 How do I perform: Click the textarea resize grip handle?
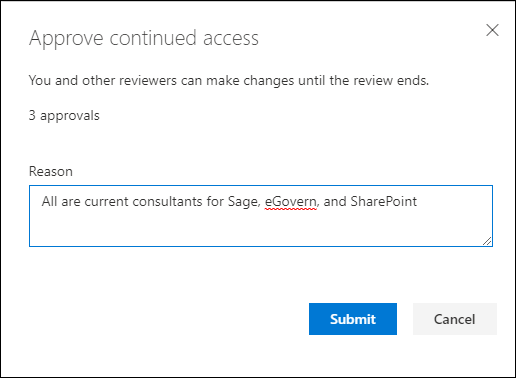point(487,241)
